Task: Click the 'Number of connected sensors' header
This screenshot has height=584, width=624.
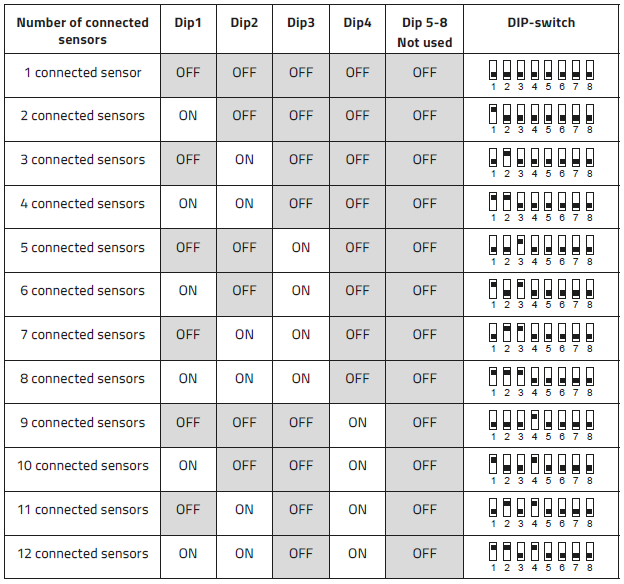Action: pyautogui.click(x=82, y=29)
